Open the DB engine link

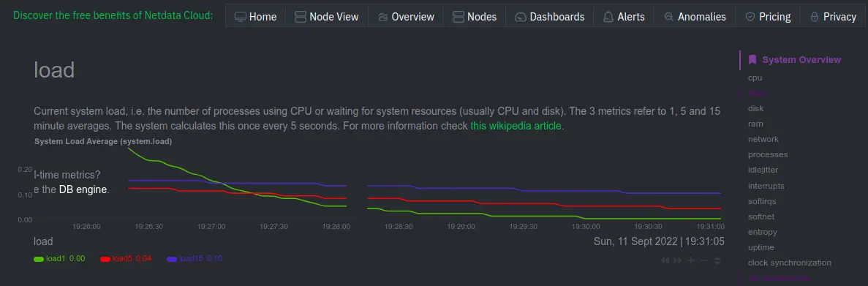(x=83, y=189)
